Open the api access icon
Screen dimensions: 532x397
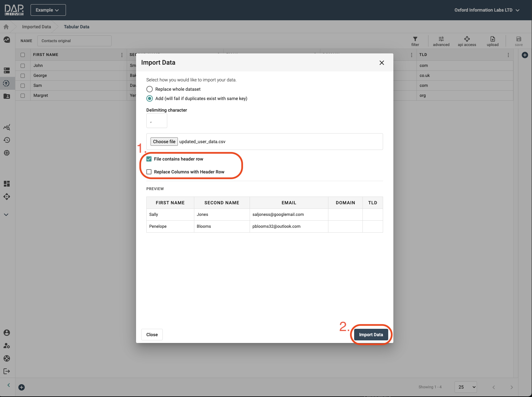pos(467,39)
